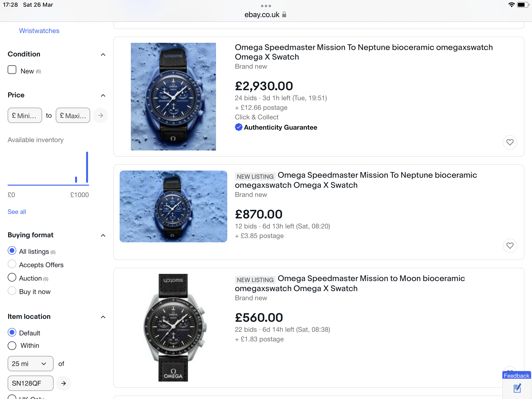Open the Feedback note icon
This screenshot has width=532, height=399.
[517, 388]
